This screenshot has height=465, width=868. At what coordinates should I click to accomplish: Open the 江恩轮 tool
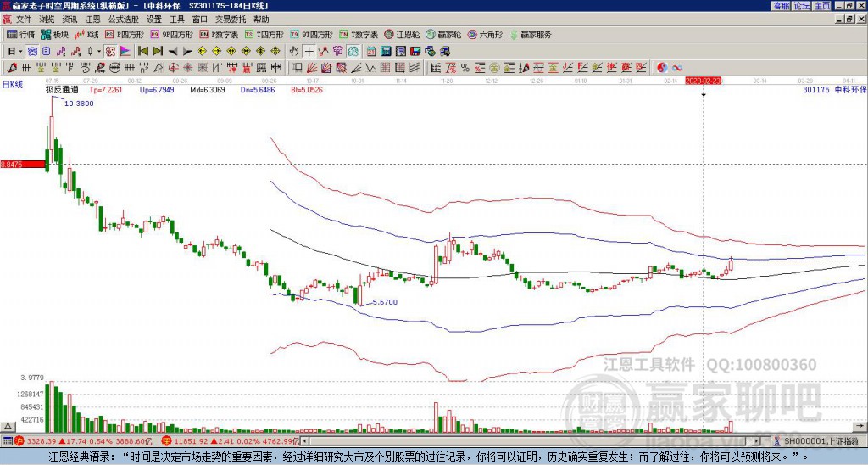pyautogui.click(x=403, y=34)
